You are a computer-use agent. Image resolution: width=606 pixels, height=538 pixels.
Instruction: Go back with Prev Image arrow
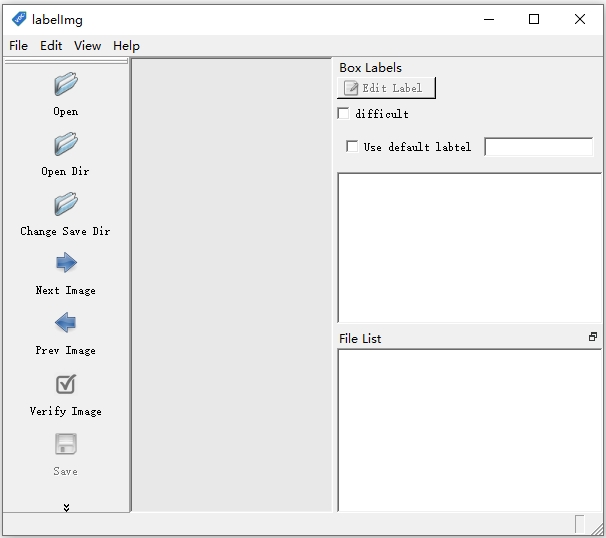[66, 323]
